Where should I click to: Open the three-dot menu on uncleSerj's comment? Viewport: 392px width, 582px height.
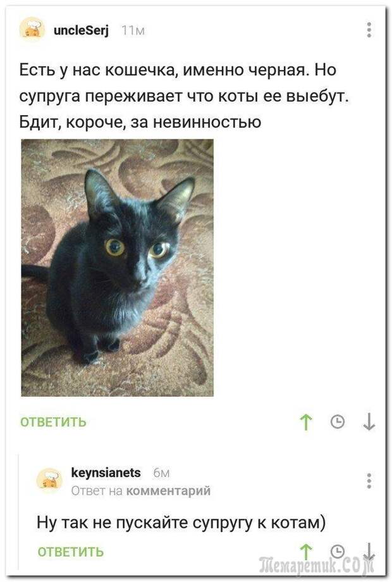pyautogui.click(x=369, y=30)
